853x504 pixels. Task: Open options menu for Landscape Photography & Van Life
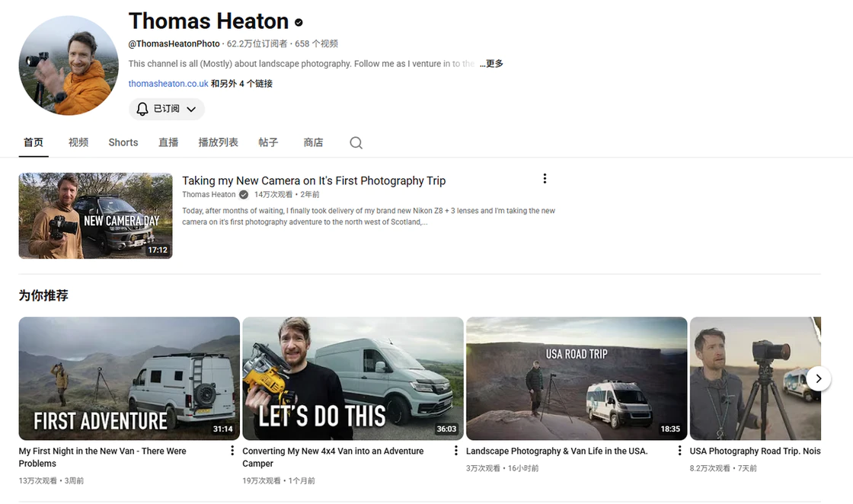679,451
